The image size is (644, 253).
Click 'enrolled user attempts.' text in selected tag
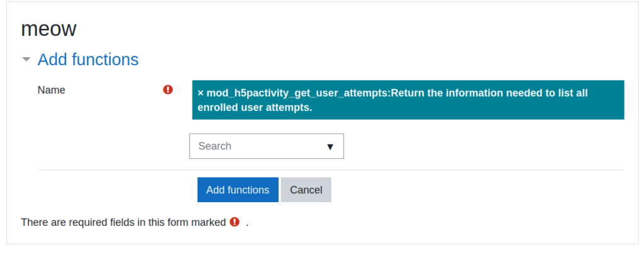pos(255,107)
